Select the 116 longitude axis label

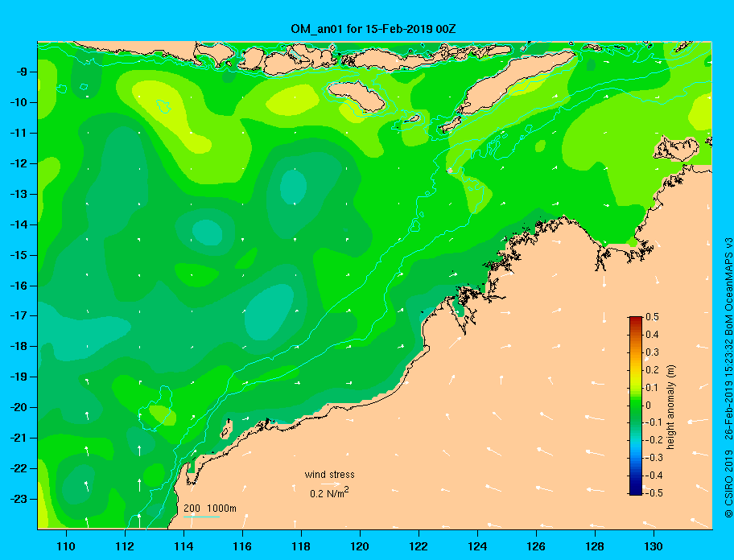242,546
